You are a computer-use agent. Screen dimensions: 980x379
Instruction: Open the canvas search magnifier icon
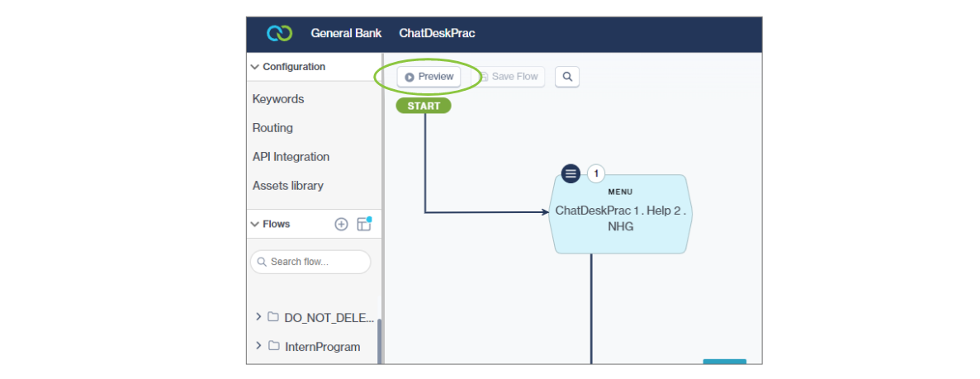(x=567, y=77)
